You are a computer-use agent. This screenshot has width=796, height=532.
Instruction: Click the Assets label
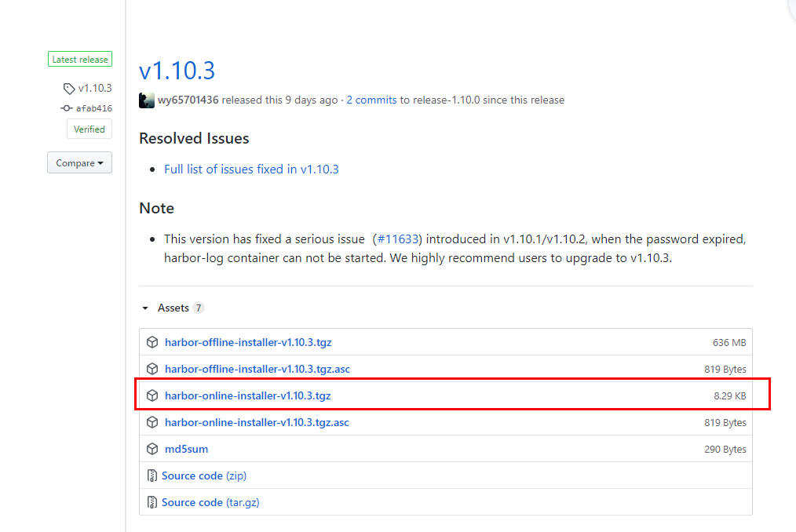(x=173, y=308)
